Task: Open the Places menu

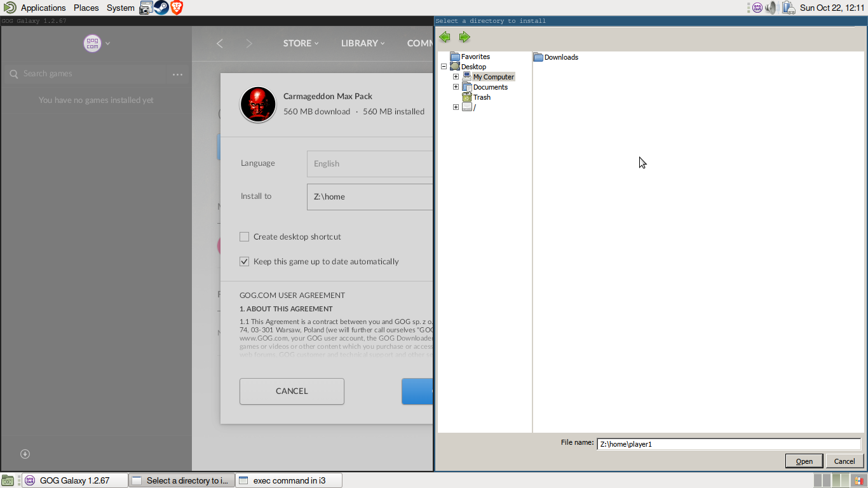Action: [x=86, y=8]
